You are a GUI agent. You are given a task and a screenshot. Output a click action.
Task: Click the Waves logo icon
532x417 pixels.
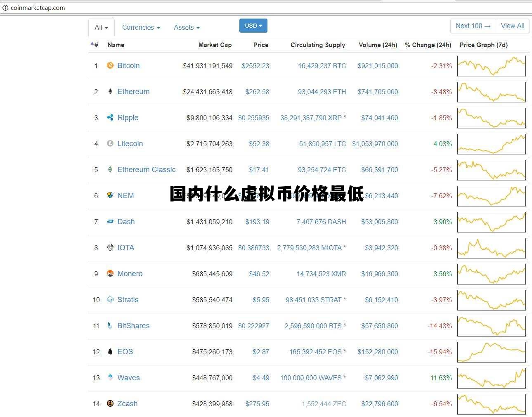pyautogui.click(x=110, y=377)
